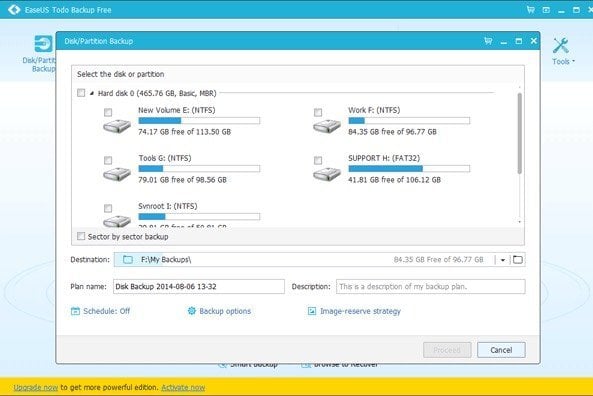Screen dimensions: 593x396
Task: Click the Tools G: drive icon
Action: coord(117,174)
